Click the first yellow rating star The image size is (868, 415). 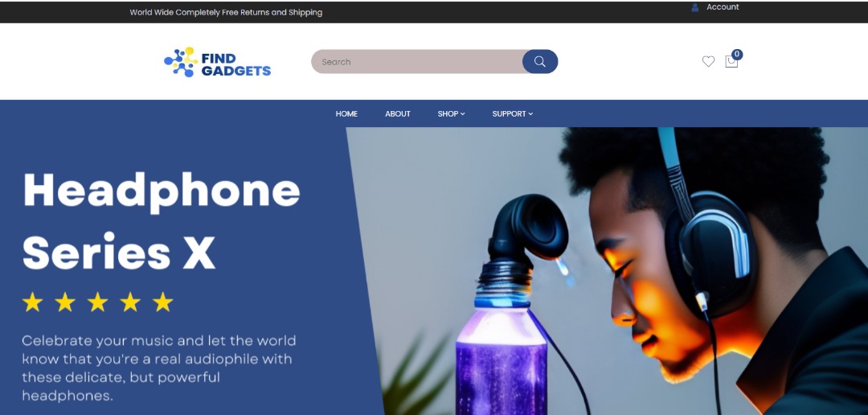[33, 302]
